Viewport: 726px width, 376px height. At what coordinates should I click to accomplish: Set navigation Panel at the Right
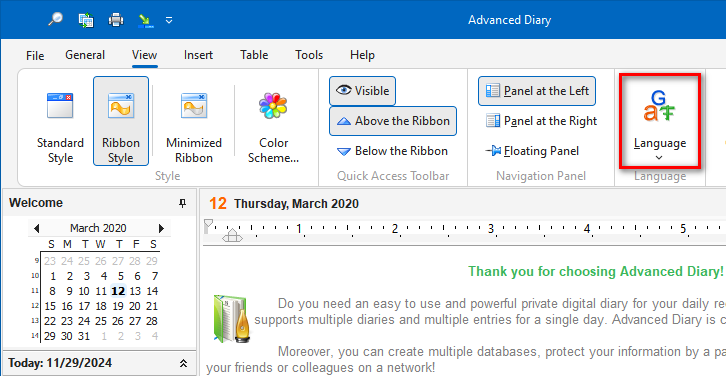pos(541,121)
